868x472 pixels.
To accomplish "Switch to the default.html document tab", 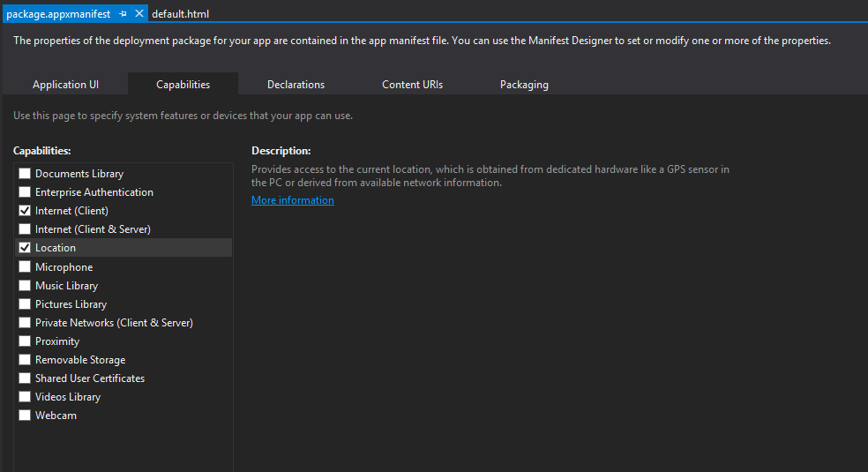I will [180, 14].
